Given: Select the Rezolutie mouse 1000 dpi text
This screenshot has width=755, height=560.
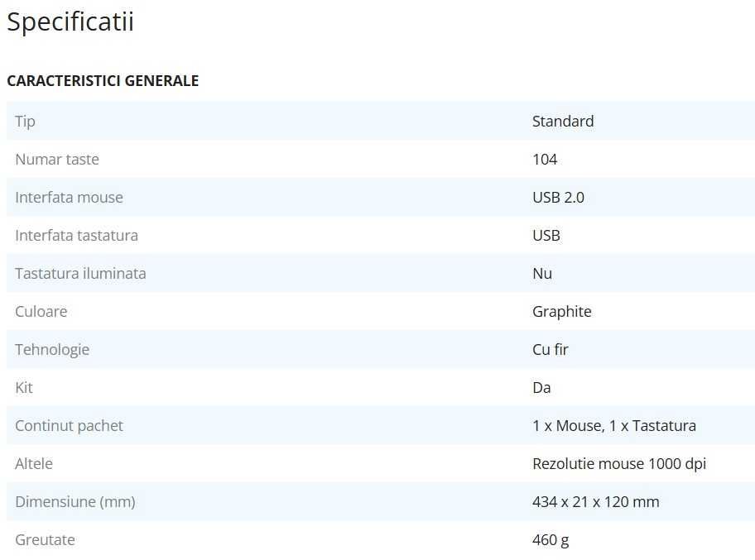Looking at the screenshot, I should click(x=619, y=464).
